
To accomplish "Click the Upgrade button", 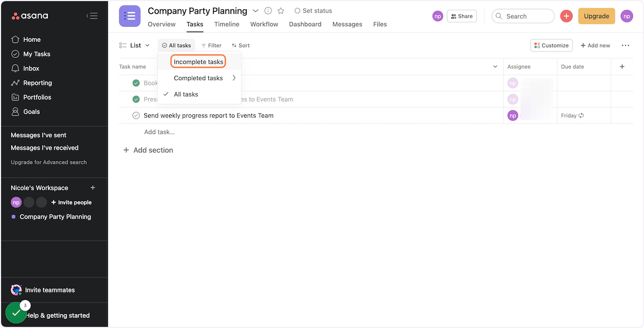I will [596, 16].
